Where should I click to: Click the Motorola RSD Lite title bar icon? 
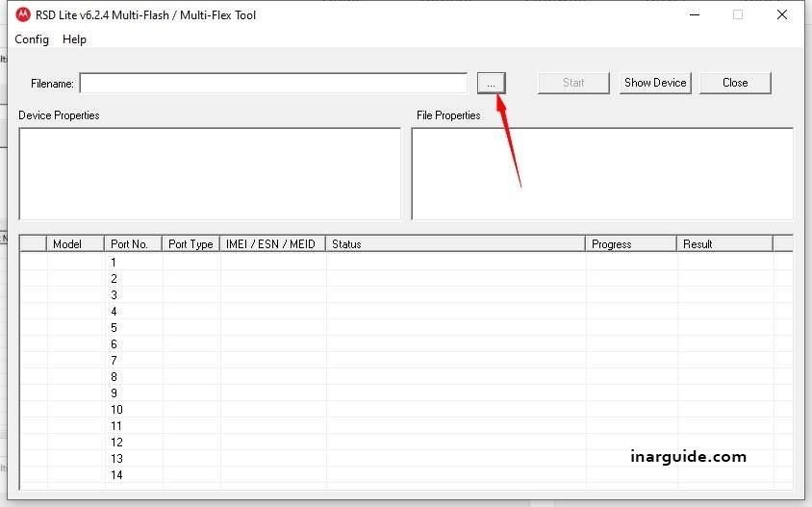(x=23, y=15)
